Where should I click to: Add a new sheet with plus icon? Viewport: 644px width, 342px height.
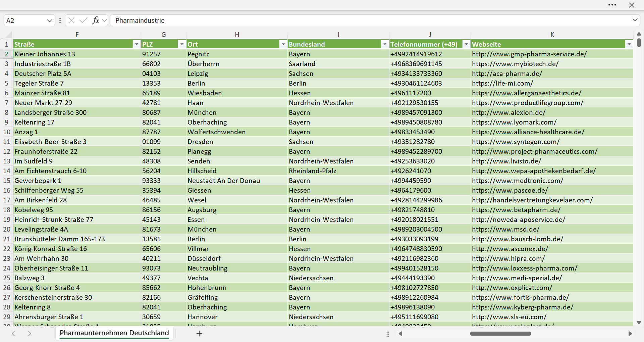(199, 334)
